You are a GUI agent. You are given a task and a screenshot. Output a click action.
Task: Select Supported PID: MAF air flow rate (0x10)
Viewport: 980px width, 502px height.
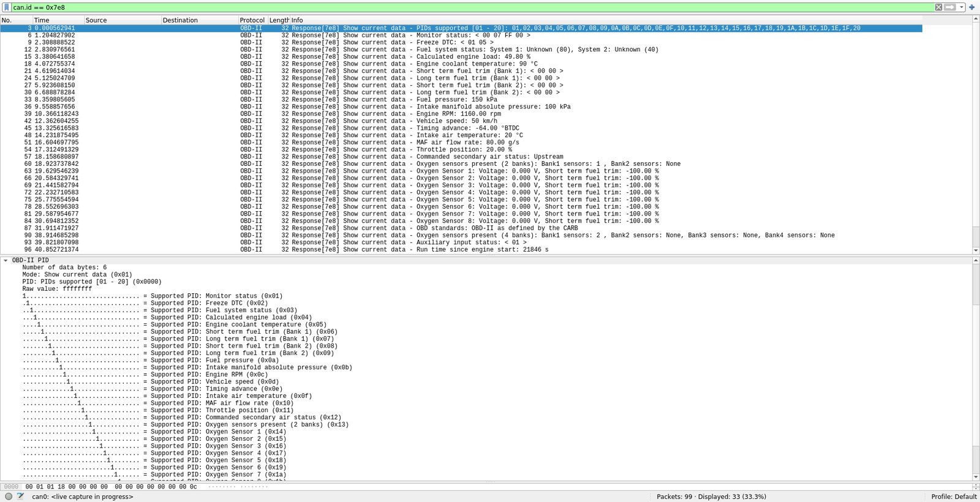click(x=158, y=403)
